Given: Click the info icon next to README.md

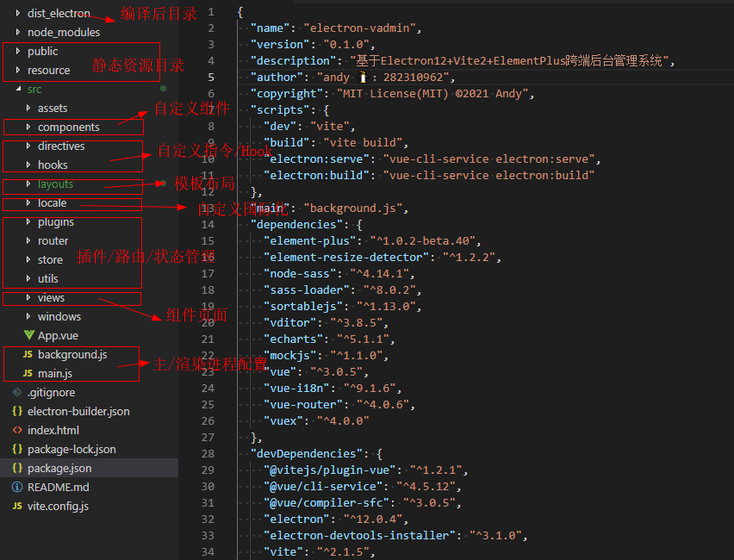Looking at the screenshot, I should [17, 488].
